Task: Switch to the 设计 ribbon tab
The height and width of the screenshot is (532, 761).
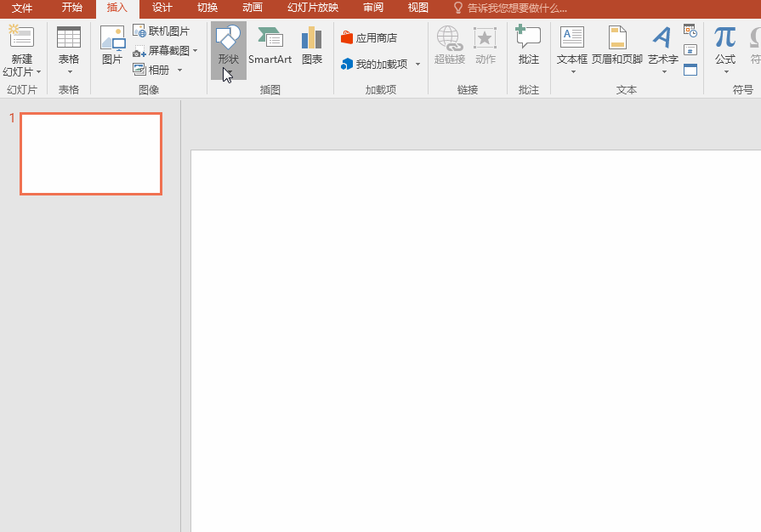Action: (162, 8)
